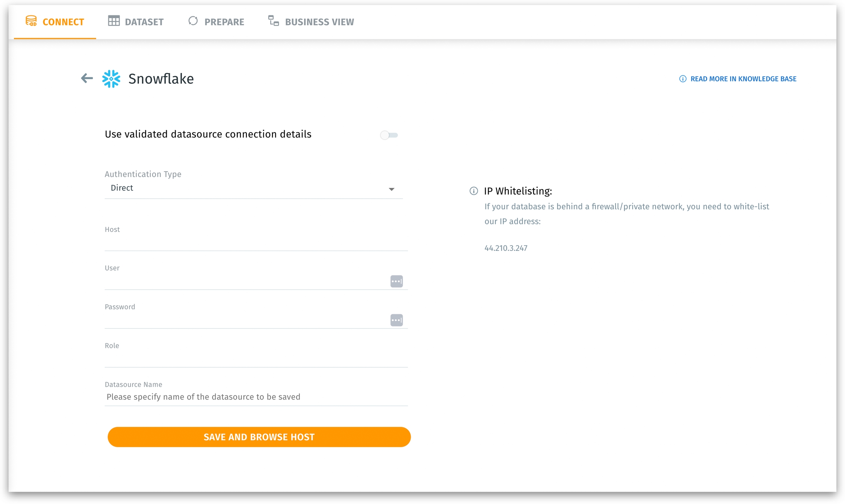Click the Datasource Name input field

[256, 397]
